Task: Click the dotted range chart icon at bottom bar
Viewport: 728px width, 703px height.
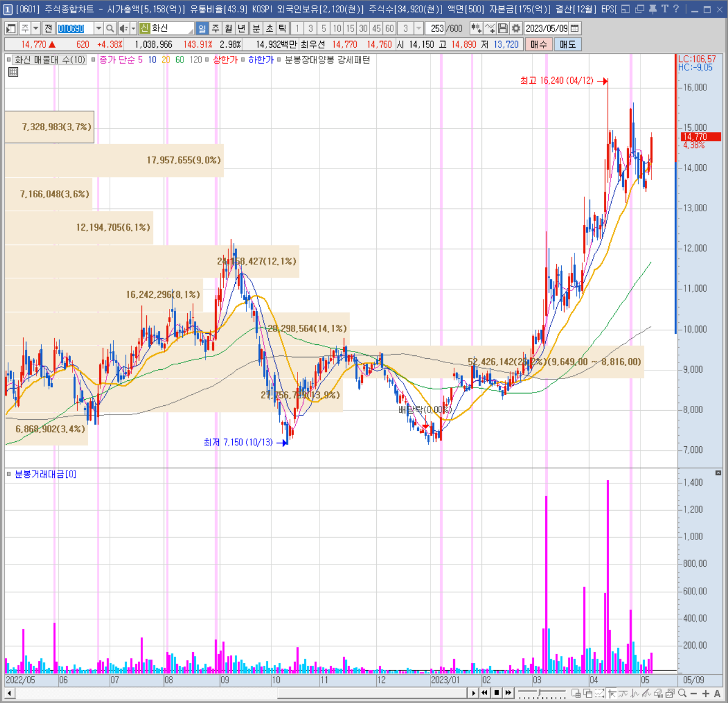Action: click(599, 693)
